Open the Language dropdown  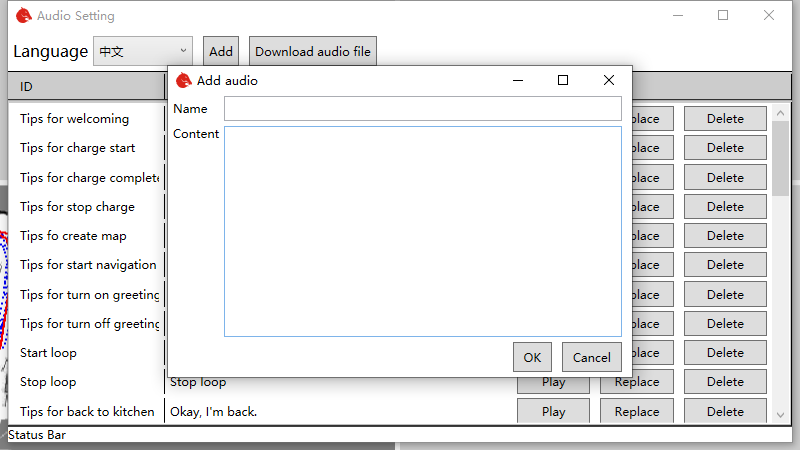tap(142, 51)
